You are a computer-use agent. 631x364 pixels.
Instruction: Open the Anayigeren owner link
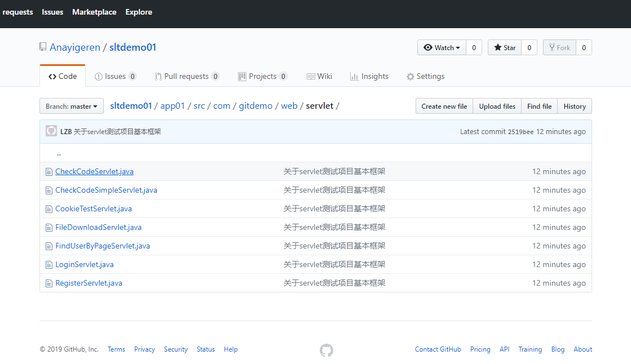[75, 47]
